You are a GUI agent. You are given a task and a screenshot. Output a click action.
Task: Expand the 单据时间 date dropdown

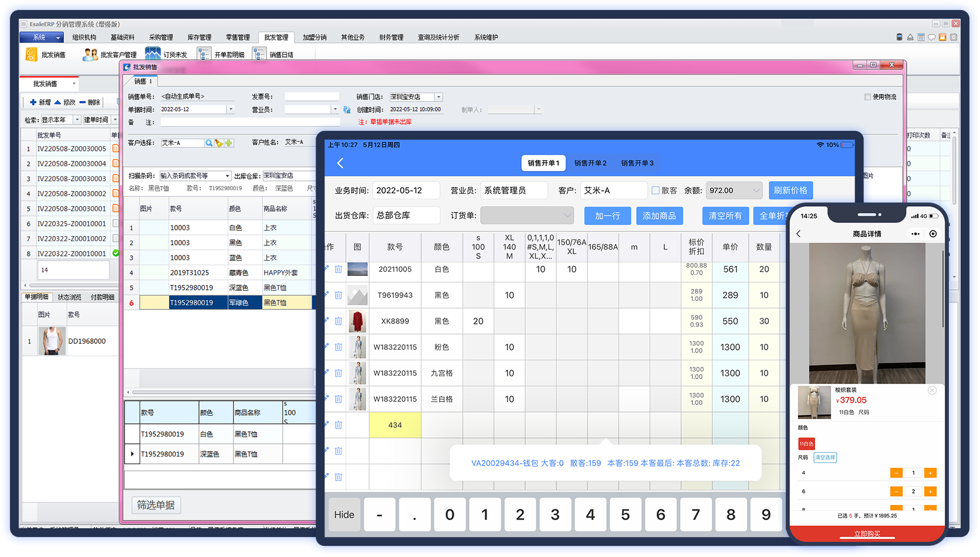click(x=231, y=109)
